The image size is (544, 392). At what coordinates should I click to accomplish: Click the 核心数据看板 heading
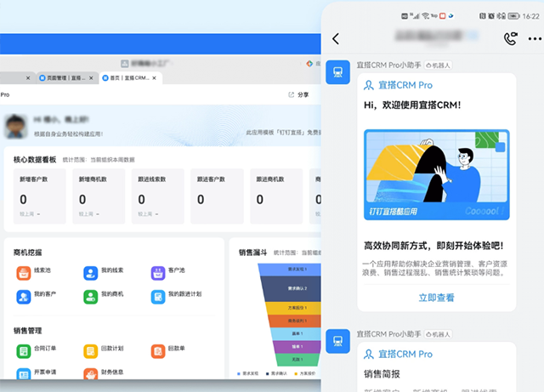click(x=35, y=160)
